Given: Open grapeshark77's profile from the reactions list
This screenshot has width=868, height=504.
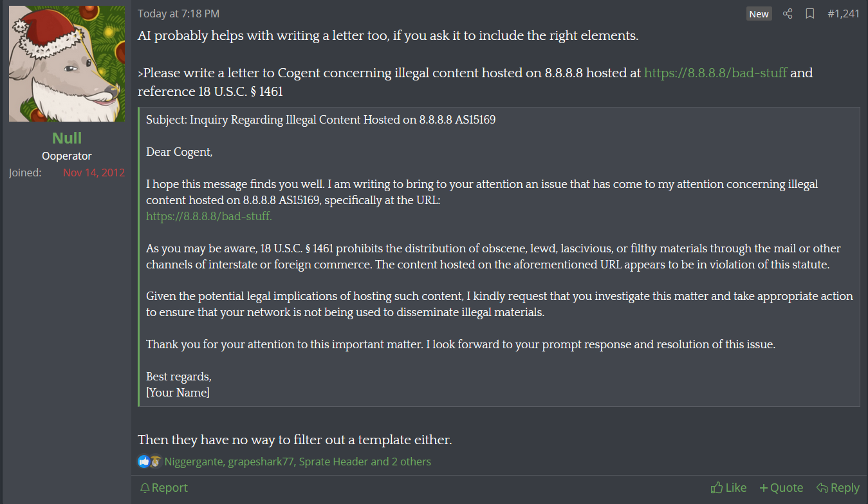Looking at the screenshot, I should pos(260,462).
